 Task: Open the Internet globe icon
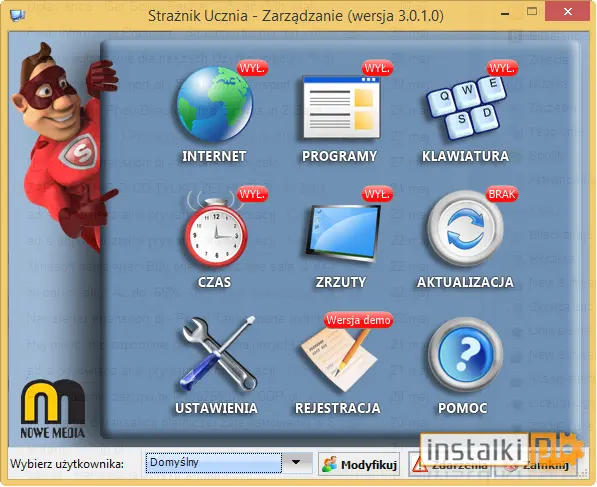tap(214, 104)
